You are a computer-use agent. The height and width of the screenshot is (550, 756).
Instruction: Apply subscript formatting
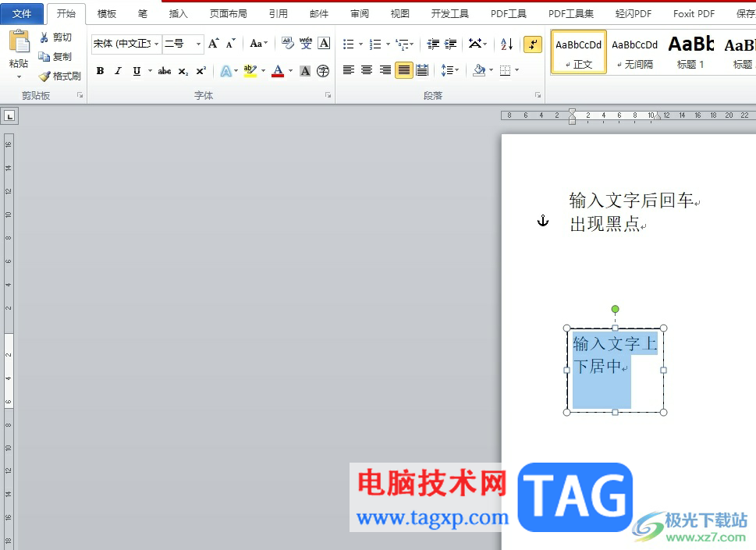[183, 71]
